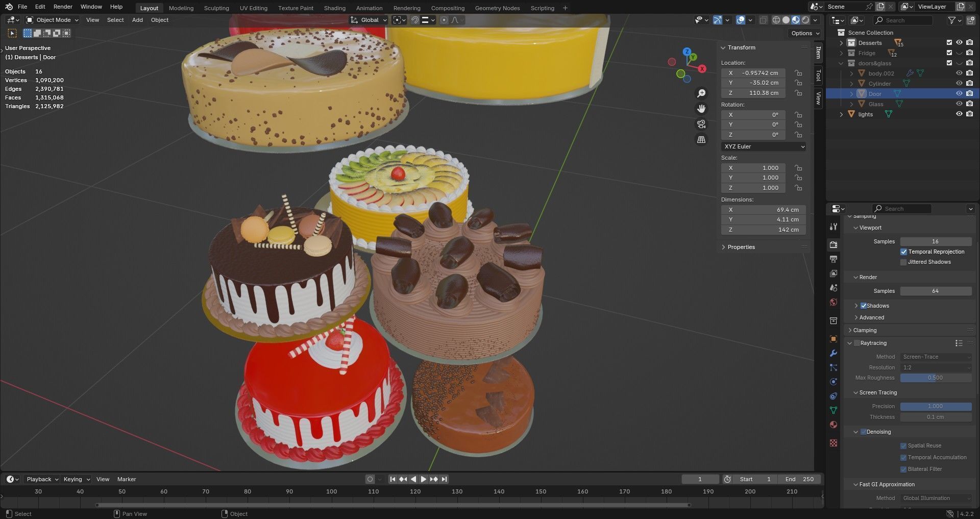Open the World properties globe icon

pos(834,302)
